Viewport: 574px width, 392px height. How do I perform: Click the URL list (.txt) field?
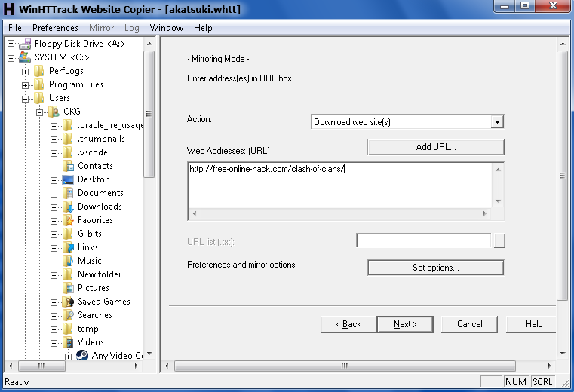[424, 240]
